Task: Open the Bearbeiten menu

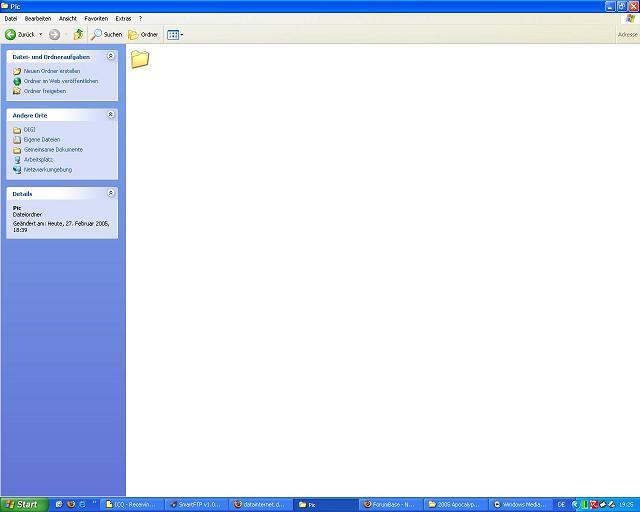Action: point(38,18)
